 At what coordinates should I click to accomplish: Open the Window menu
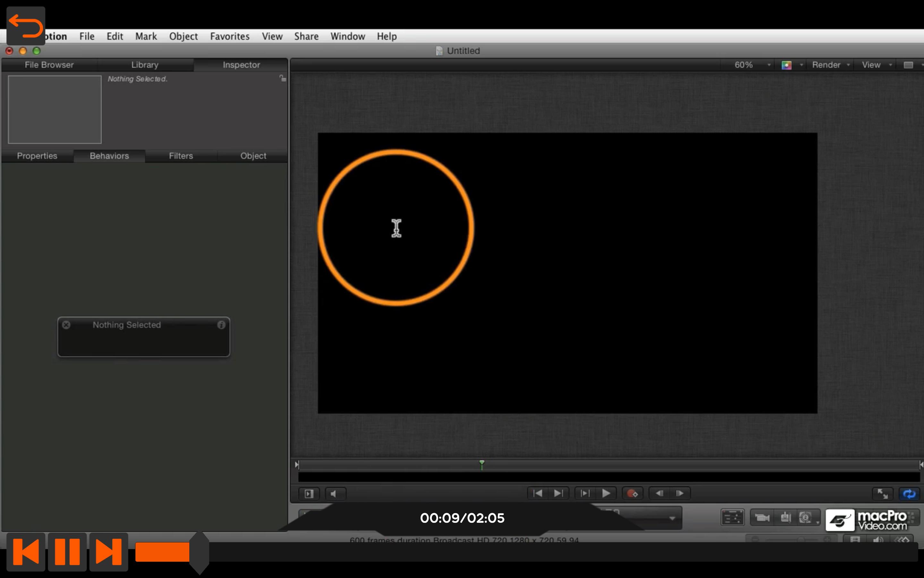pyautogui.click(x=347, y=36)
